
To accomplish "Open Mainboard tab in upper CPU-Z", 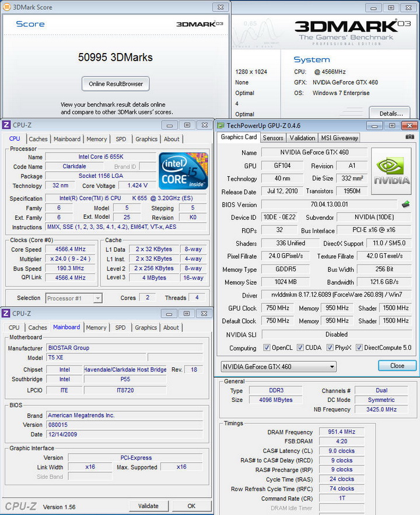I will 67,139.
